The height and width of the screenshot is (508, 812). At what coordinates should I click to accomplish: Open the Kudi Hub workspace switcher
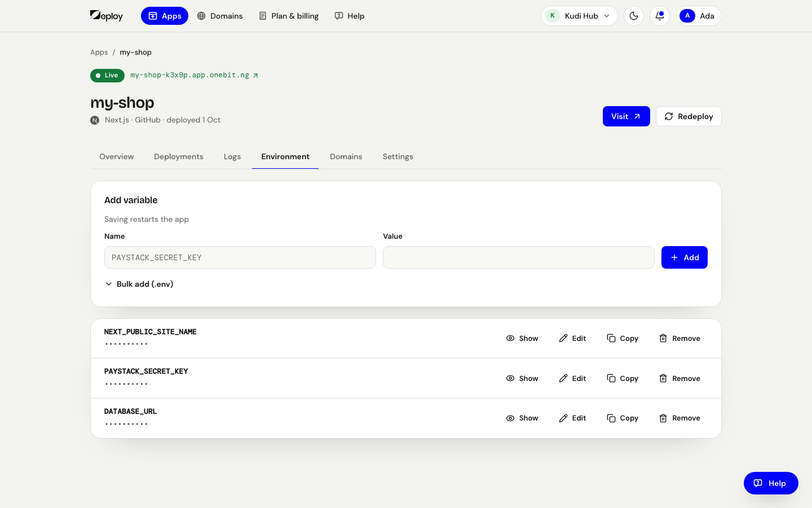coord(579,16)
